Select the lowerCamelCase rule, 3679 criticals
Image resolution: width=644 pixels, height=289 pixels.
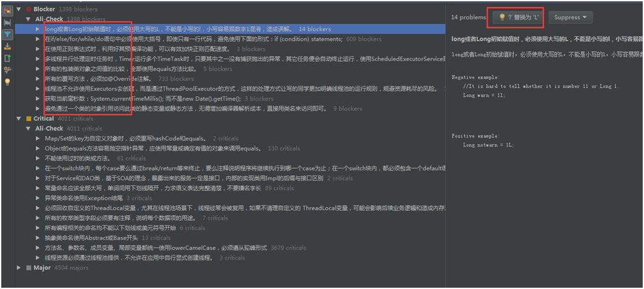(x=230, y=248)
